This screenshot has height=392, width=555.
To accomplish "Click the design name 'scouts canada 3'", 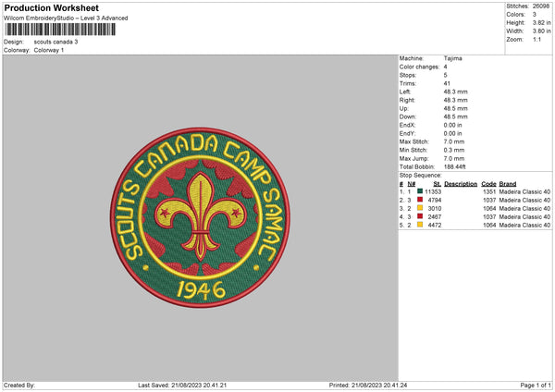I will point(55,42).
